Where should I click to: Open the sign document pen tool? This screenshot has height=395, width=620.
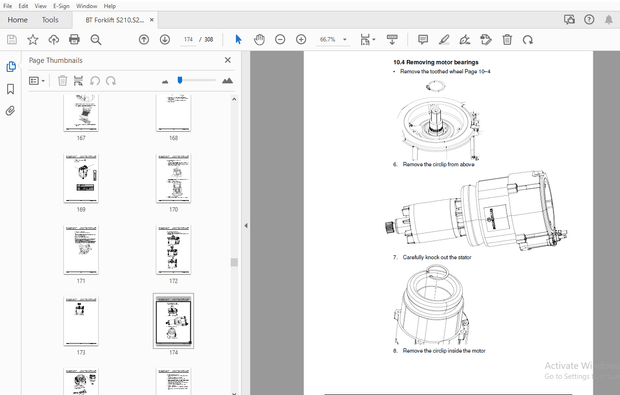coord(465,40)
